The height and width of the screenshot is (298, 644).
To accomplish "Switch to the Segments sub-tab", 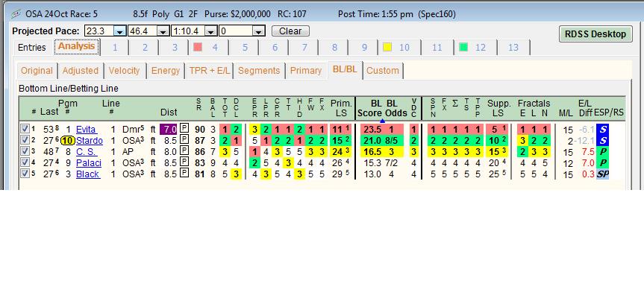I will tap(259, 71).
